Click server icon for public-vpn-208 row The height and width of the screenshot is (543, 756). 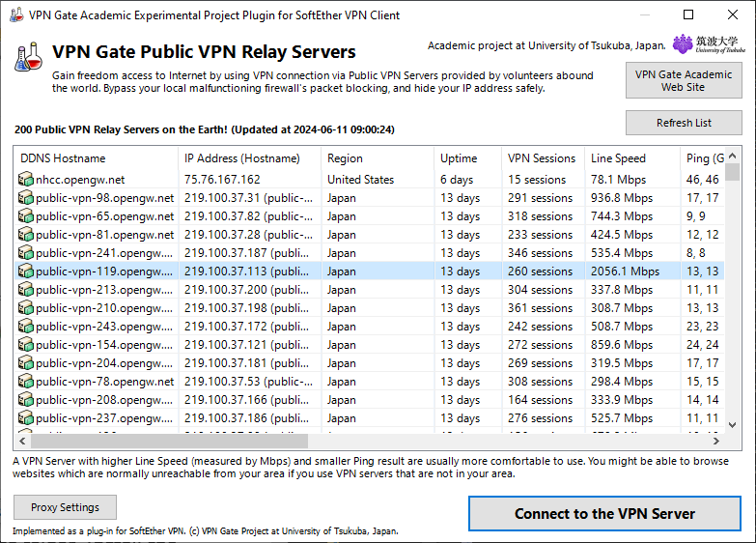pyautogui.click(x=25, y=400)
